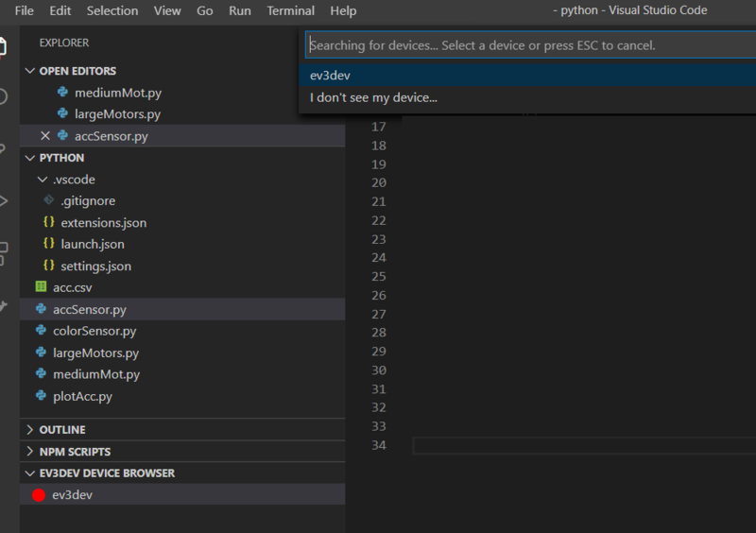
Task: Click the device search input field
Action: click(x=530, y=45)
